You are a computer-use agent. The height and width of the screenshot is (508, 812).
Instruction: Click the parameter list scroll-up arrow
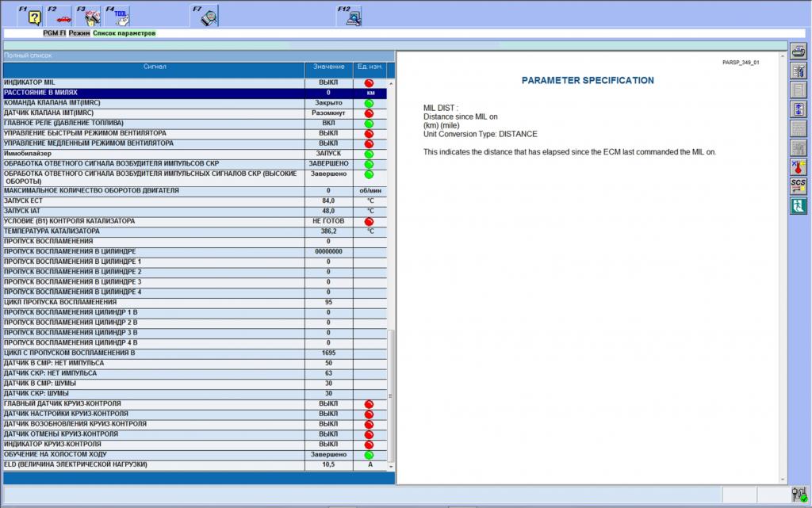[390, 82]
